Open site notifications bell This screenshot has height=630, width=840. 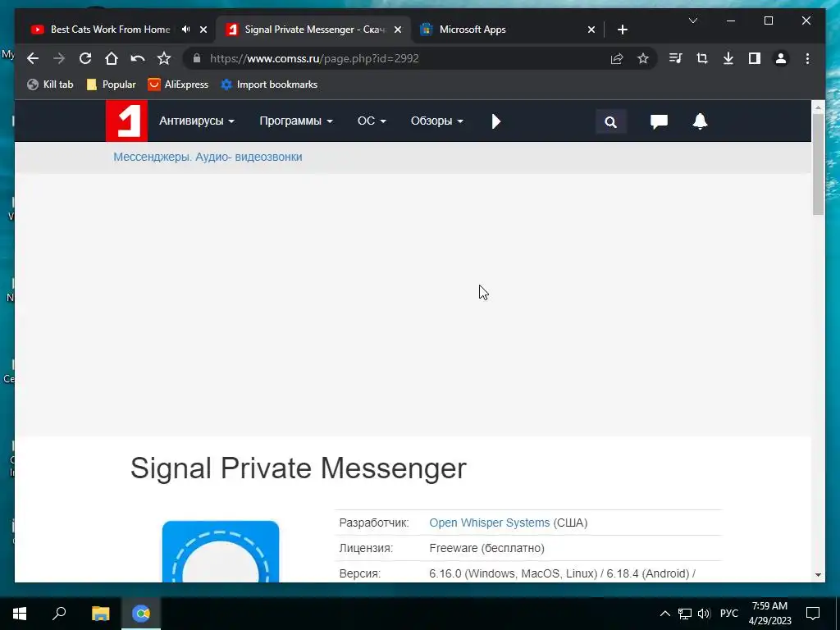(x=701, y=121)
